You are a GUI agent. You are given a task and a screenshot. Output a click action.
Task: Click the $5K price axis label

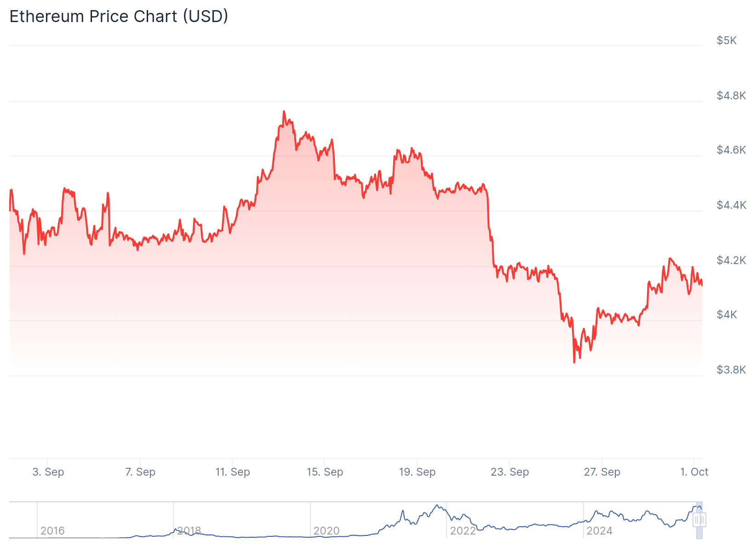(x=727, y=40)
